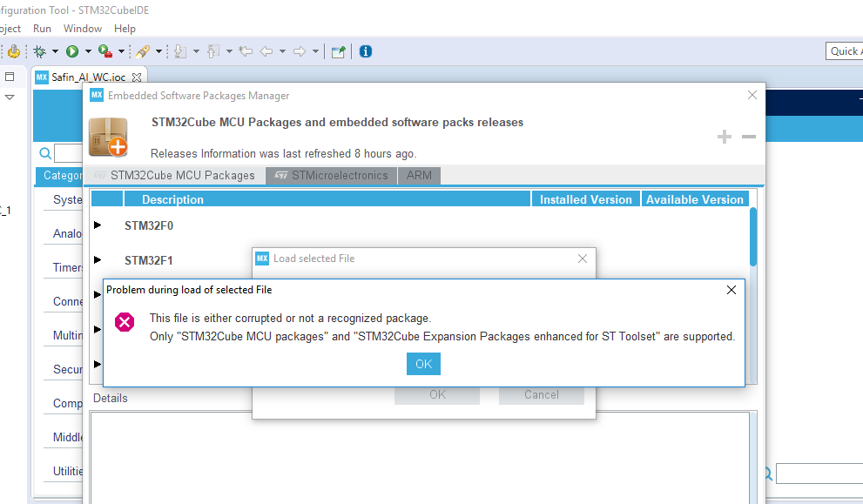Viewport: 863px width, 504px height.
Task: Select the Safin_AI_WC.ioc editor tab
Action: pos(88,77)
